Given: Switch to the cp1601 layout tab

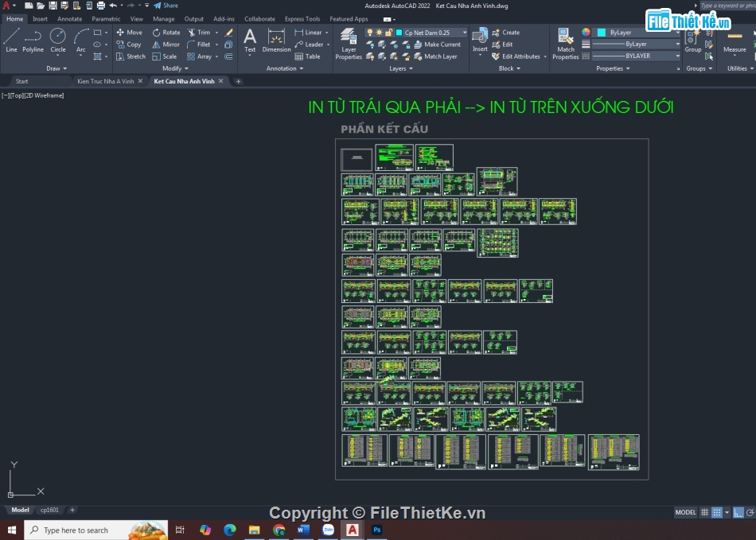Looking at the screenshot, I should (x=49, y=510).
